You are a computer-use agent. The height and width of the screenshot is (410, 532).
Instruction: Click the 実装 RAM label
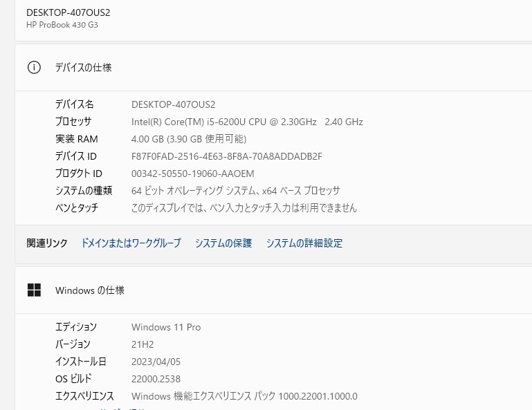(77, 139)
